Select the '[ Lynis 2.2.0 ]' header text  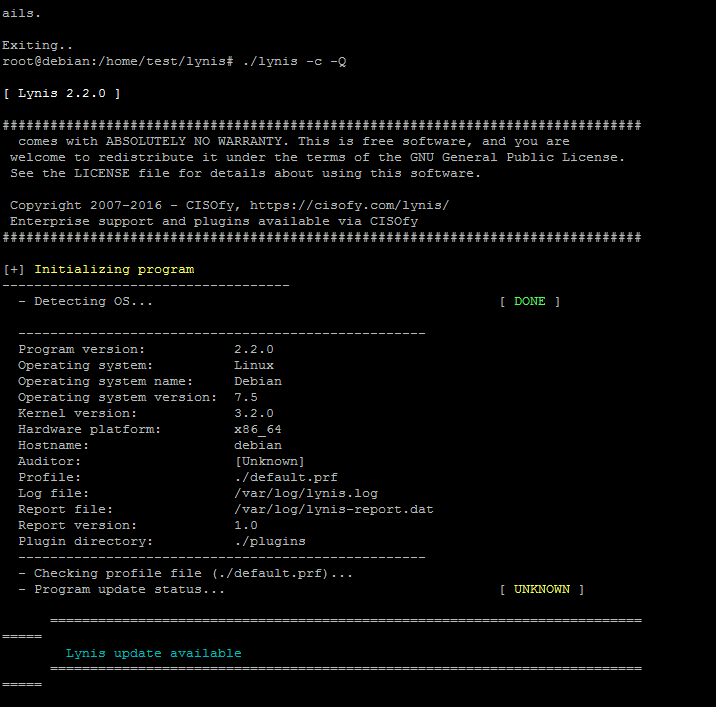pos(62,93)
